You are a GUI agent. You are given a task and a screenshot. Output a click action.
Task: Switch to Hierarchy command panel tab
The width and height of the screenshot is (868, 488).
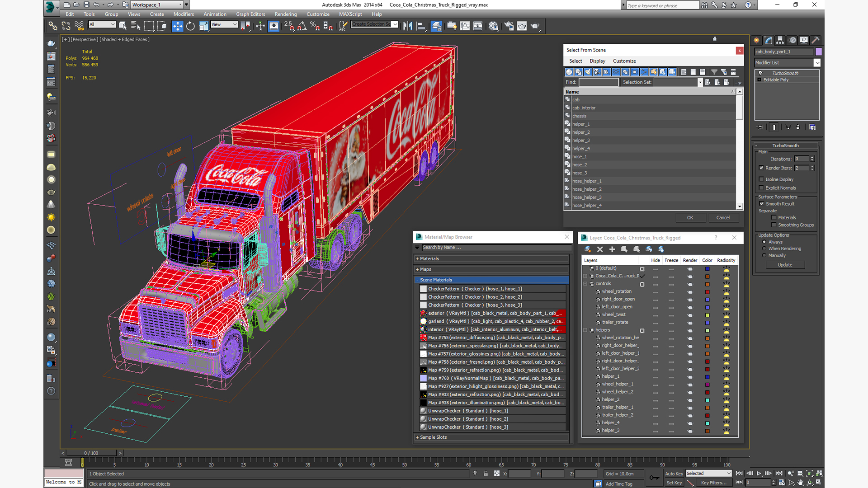[x=780, y=40]
